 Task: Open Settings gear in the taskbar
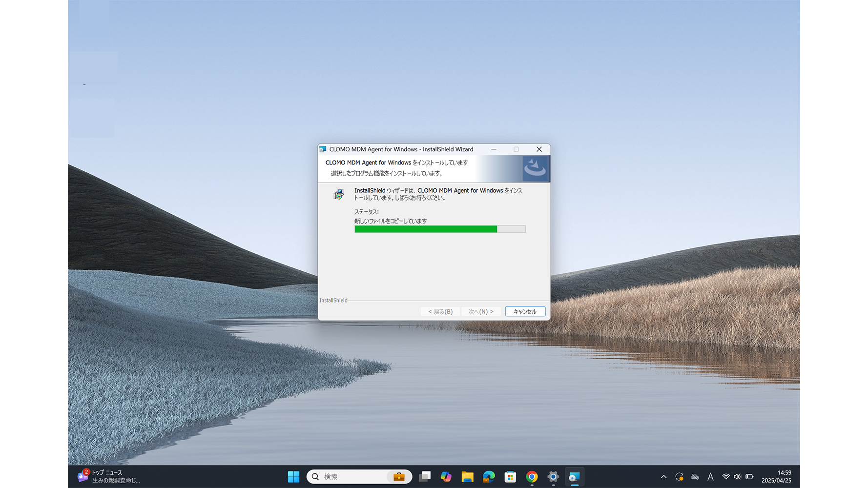point(553,477)
